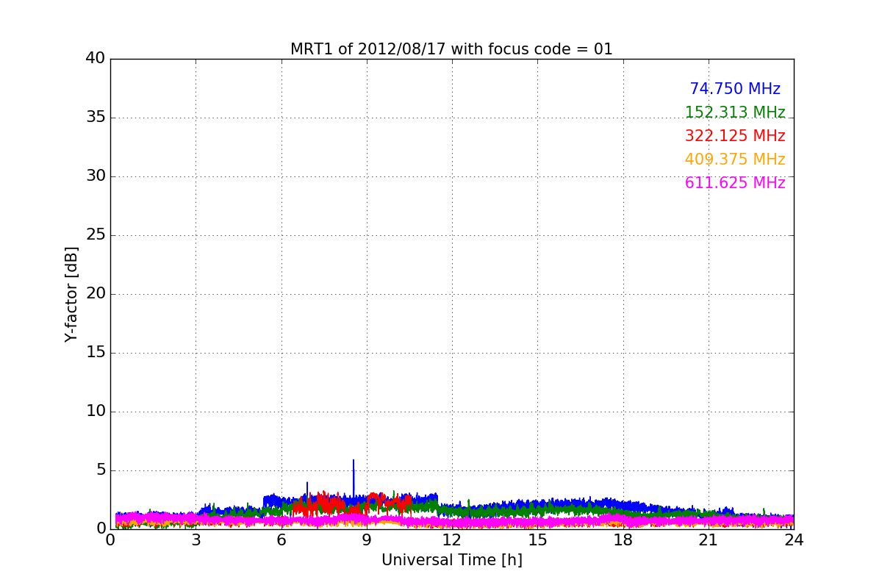
Task: Click the x-axis tick label 6
Action: coord(281,540)
